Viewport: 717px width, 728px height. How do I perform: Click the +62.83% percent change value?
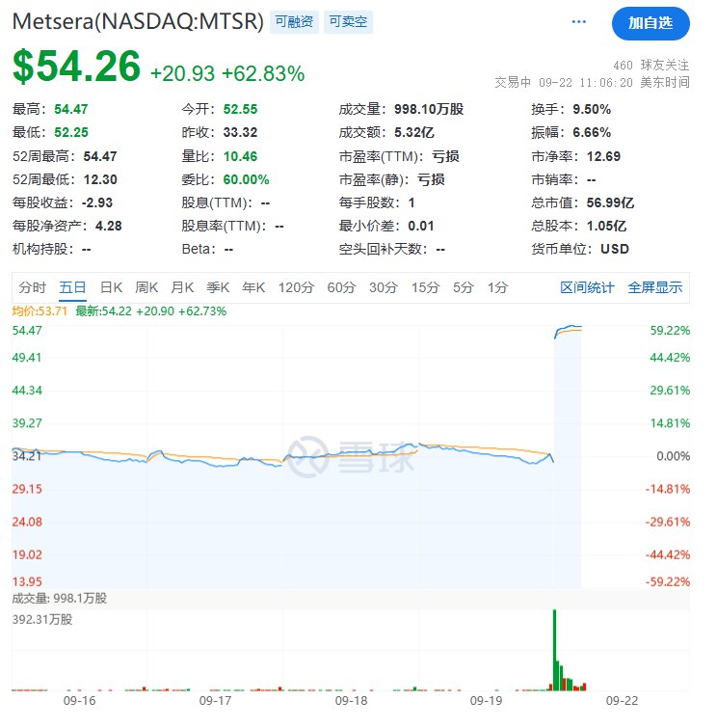[263, 73]
